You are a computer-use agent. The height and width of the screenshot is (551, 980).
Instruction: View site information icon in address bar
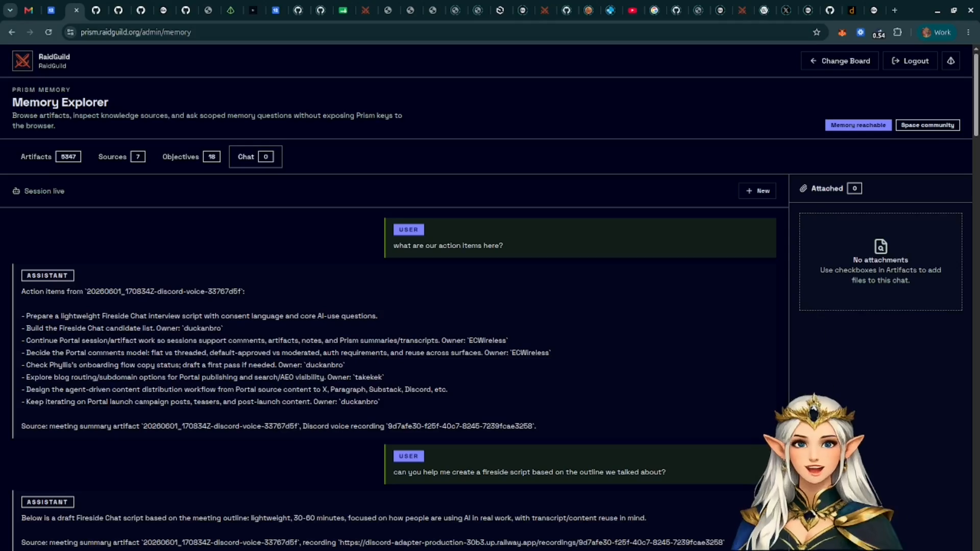70,32
